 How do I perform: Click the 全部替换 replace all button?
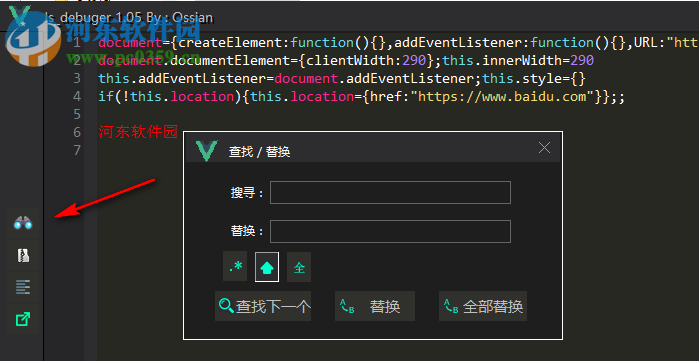tap(483, 306)
